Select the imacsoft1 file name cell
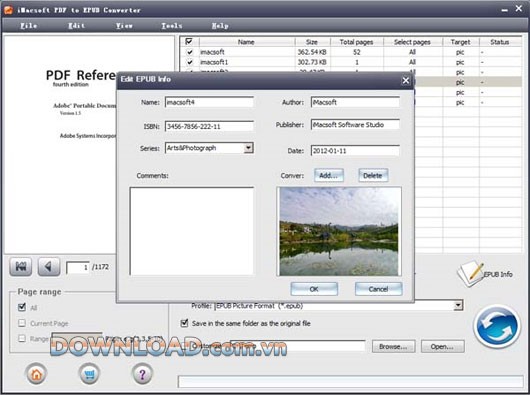Screen dimensions: 530x395 pos(246,62)
